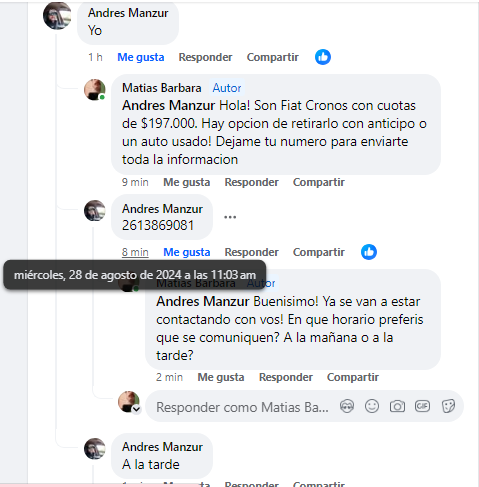Viewport: 479px width, 487px height.
Task: Open Matias Barbara's profile from Fiat reply
Action: point(162,88)
